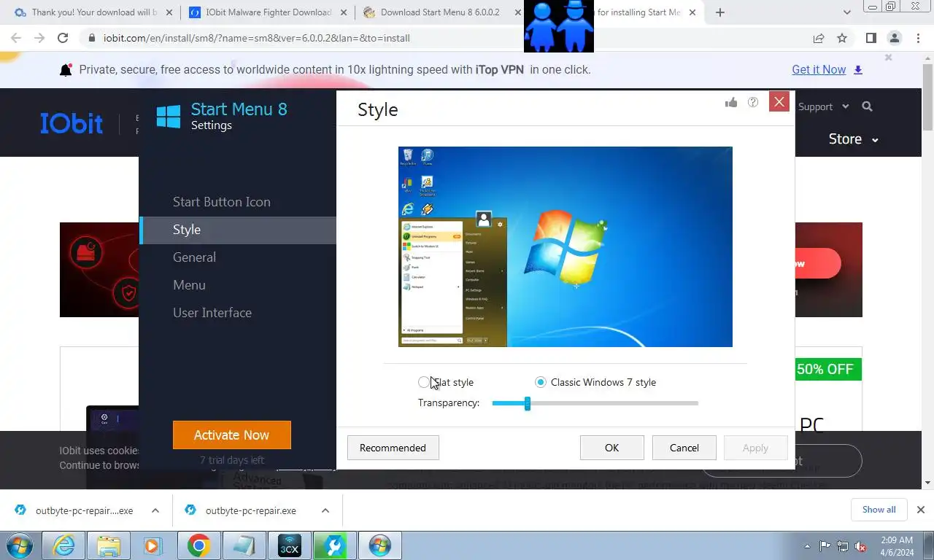Open the 3CX app on the taskbar
This screenshot has width=934, height=560.
289,545
